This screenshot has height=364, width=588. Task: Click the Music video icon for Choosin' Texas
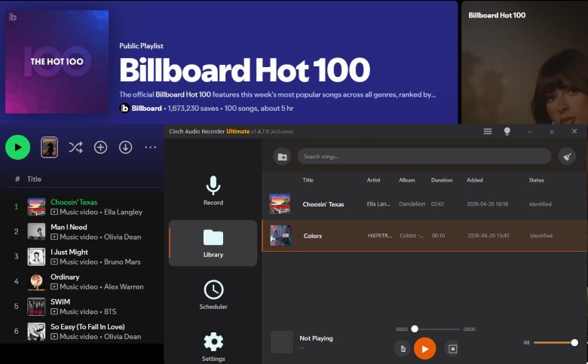(x=54, y=213)
